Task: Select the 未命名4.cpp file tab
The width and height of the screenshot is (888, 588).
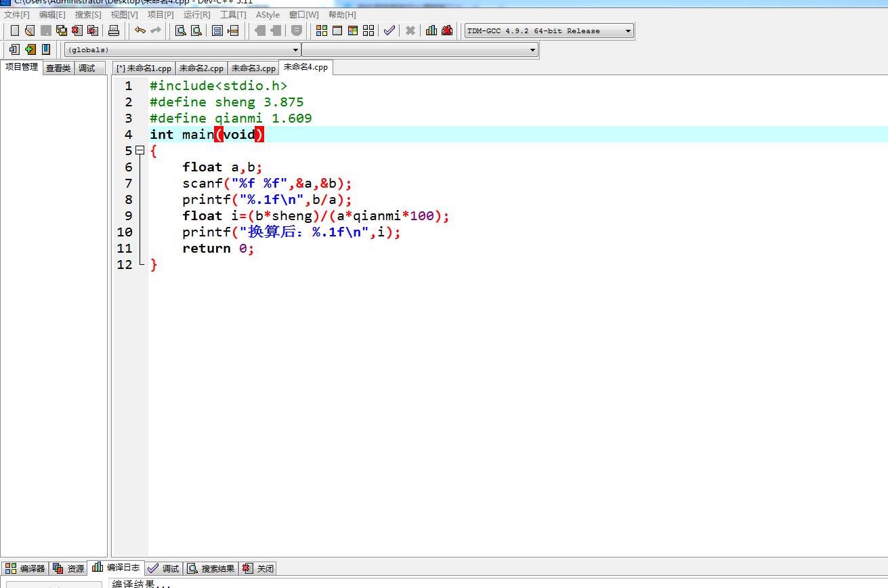Action: pos(305,67)
